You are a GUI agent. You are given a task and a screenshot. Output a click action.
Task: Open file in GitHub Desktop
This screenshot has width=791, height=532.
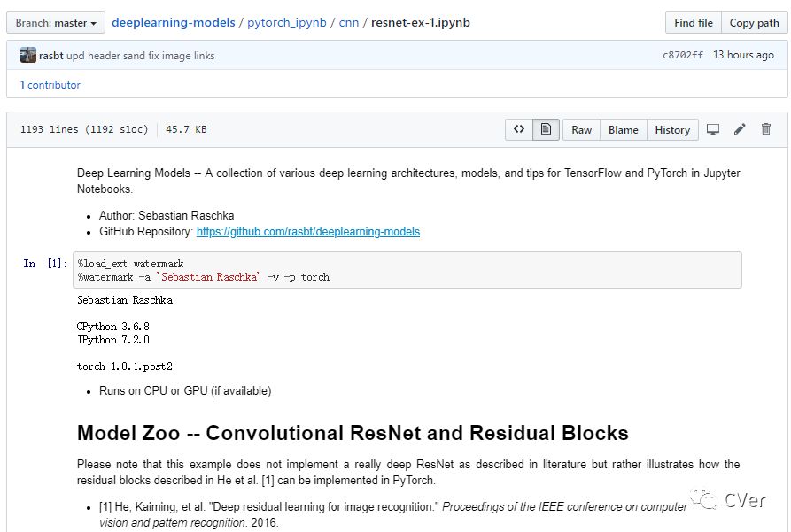[713, 129]
